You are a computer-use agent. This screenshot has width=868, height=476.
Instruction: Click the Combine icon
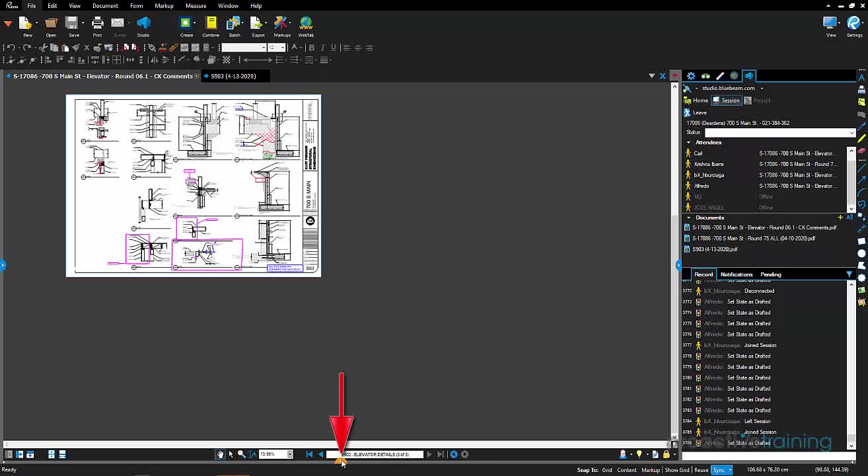pos(211,24)
